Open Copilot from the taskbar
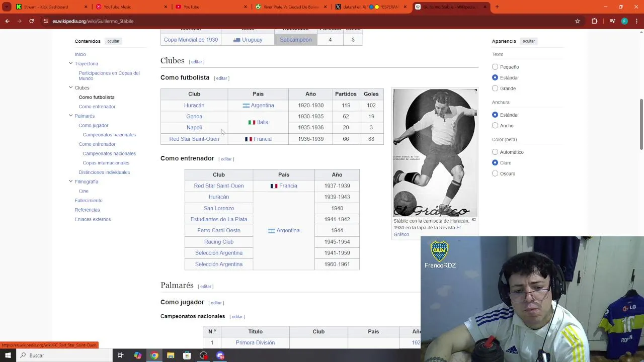Screen dimensions: 644x362 (137, 355)
